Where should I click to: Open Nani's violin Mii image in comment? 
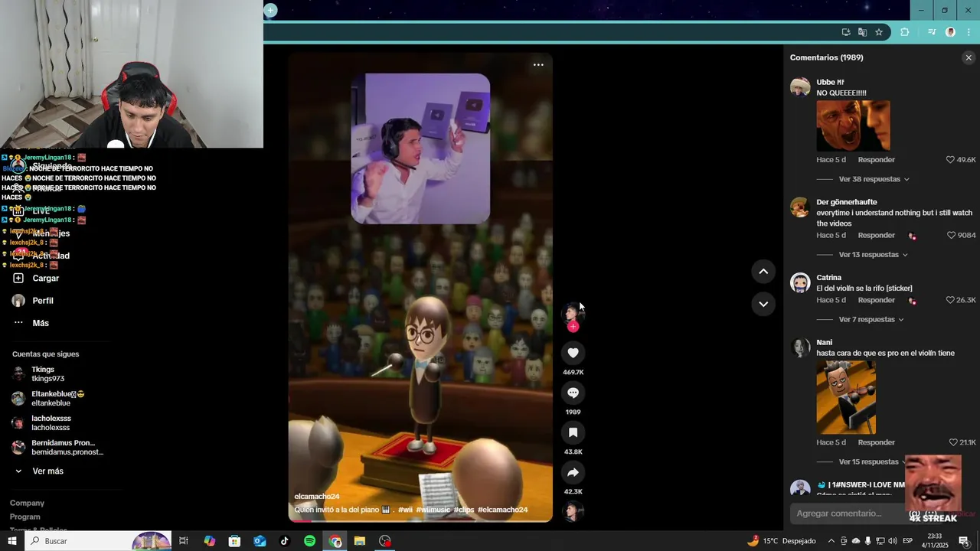point(846,397)
